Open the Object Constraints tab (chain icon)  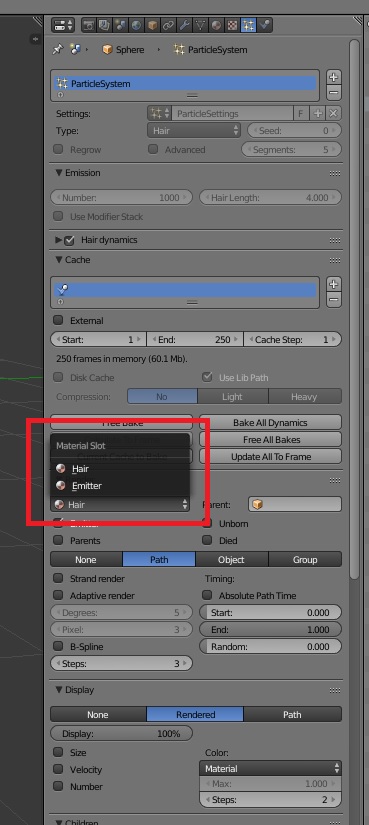click(x=168, y=25)
